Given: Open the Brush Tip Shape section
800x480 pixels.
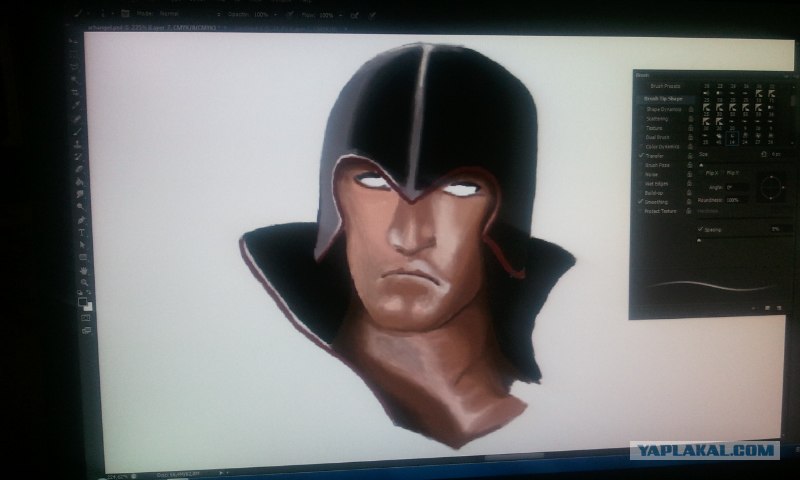Looking at the screenshot, I should click(663, 99).
